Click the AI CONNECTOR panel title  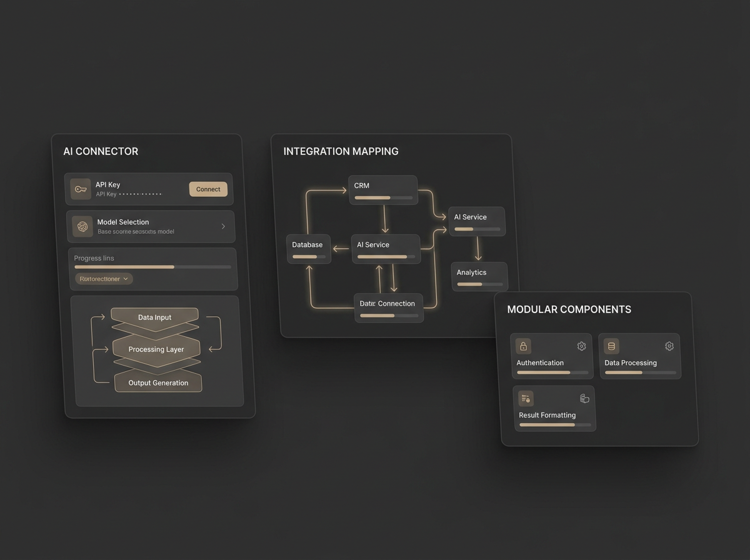pos(101,151)
